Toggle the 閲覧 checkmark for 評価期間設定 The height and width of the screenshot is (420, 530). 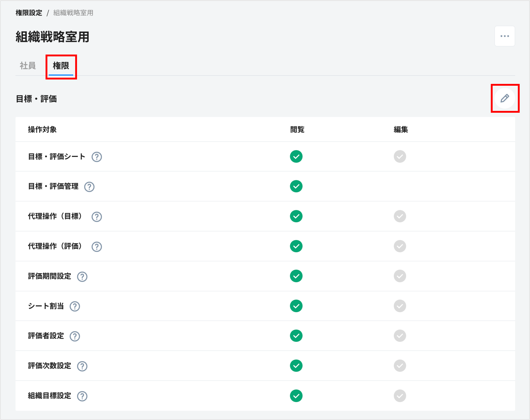(296, 276)
